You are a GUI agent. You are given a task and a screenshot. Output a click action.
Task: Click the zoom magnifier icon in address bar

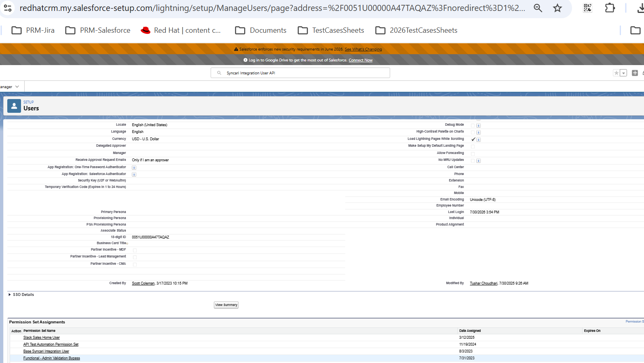[x=538, y=8]
